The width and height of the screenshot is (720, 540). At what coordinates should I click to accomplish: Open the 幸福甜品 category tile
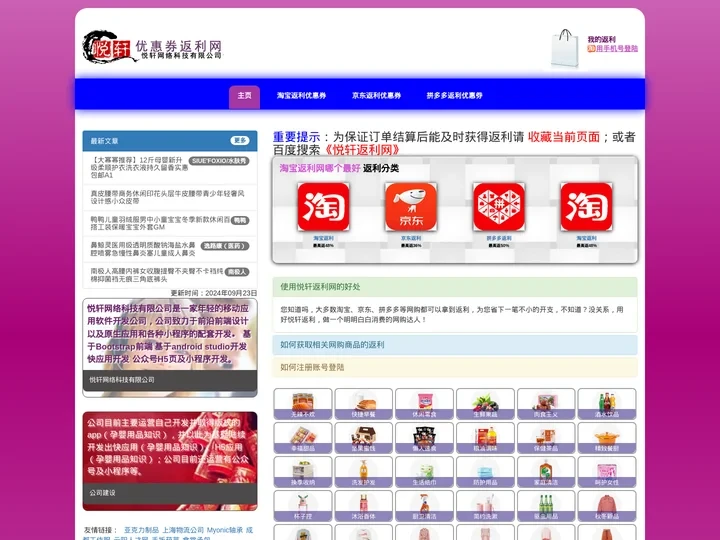pos(303,438)
